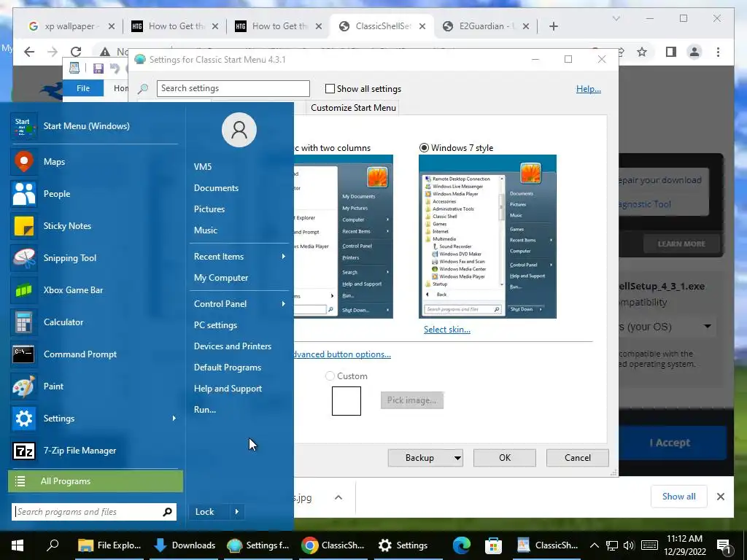
Task: Go back in Chrome browser
Action: 29,52
